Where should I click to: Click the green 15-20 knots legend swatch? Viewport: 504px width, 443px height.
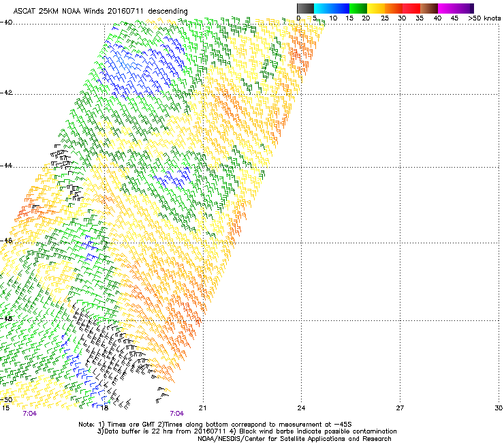pyautogui.click(x=358, y=8)
